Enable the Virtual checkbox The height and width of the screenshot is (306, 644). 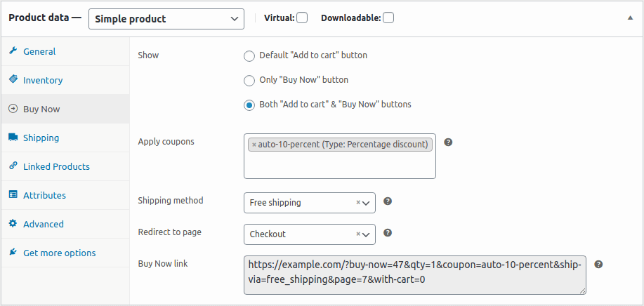point(302,18)
